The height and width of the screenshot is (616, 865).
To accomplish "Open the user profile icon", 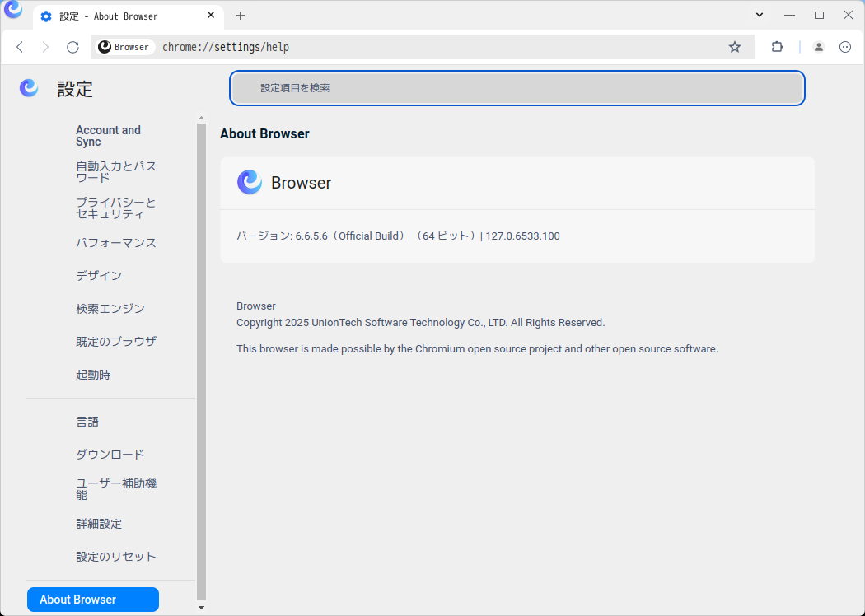I will [818, 47].
